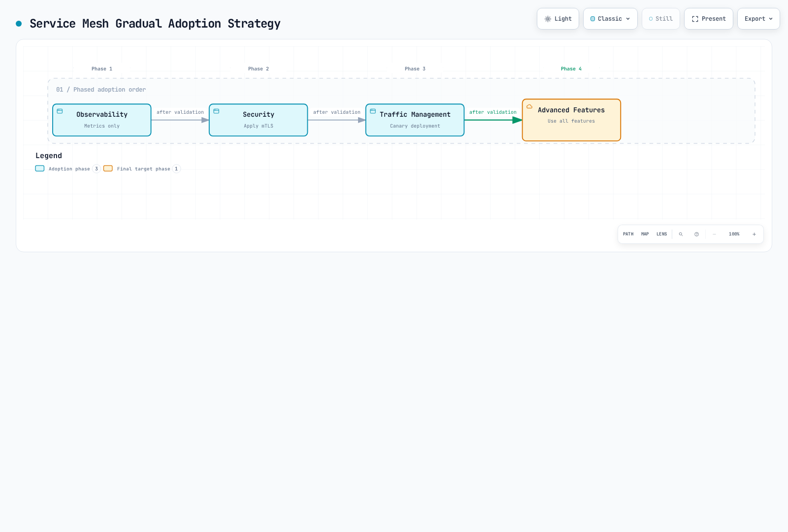788x532 pixels.
Task: Switch to LENS mode
Action: tap(662, 234)
